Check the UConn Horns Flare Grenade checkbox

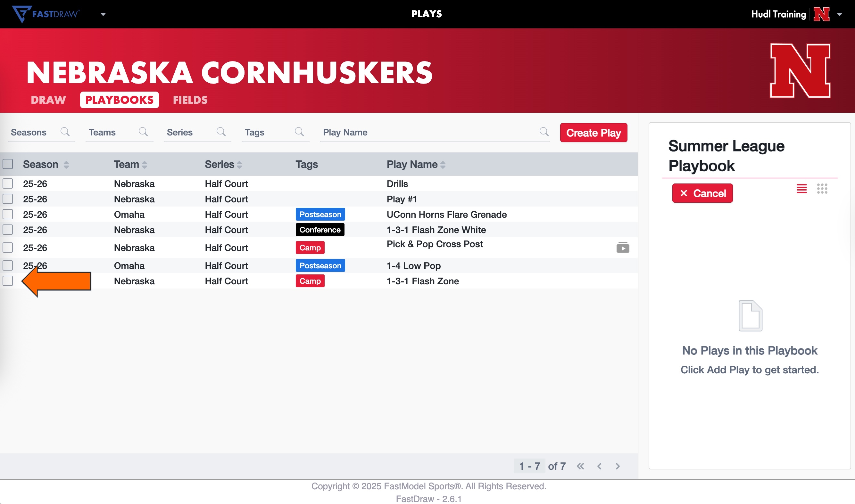(8, 214)
